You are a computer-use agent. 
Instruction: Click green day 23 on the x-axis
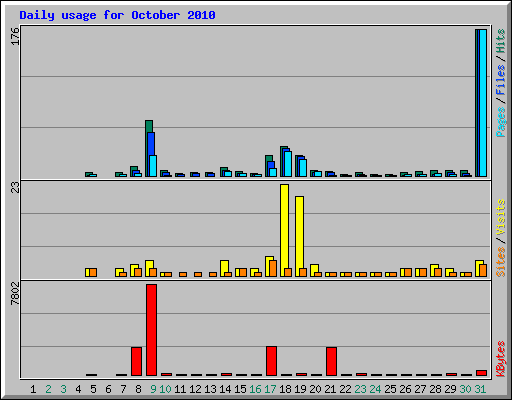360,389
